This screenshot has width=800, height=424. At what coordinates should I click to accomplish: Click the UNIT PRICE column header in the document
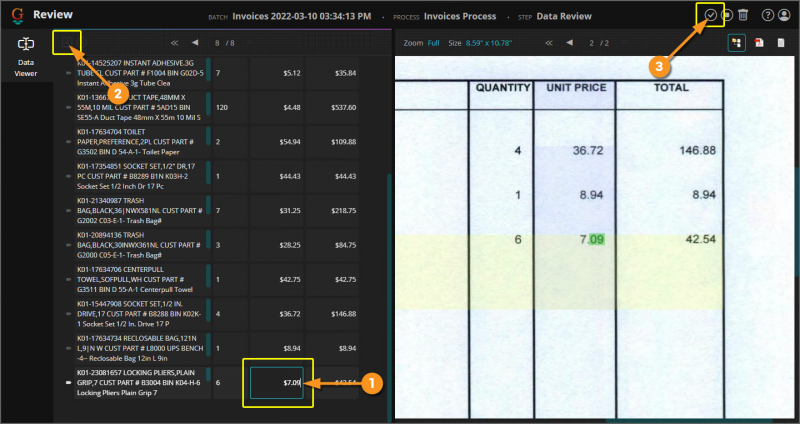[576, 88]
